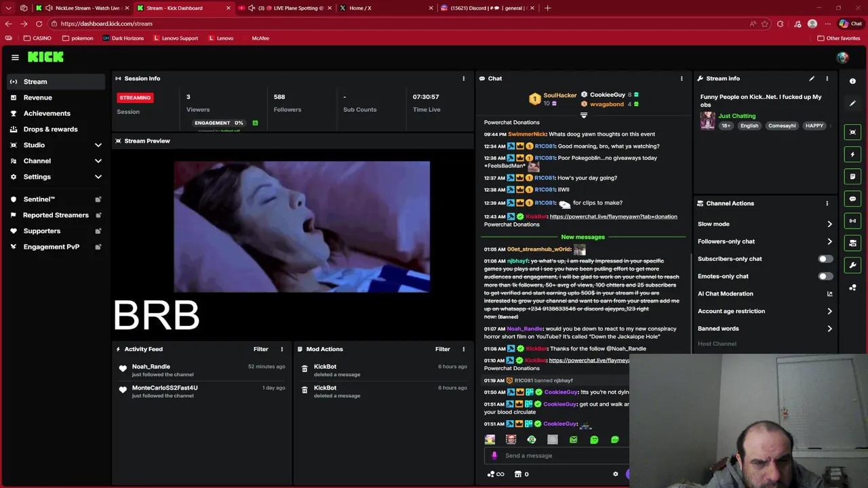
Task: Click the Just Chatting category link
Action: (x=736, y=116)
